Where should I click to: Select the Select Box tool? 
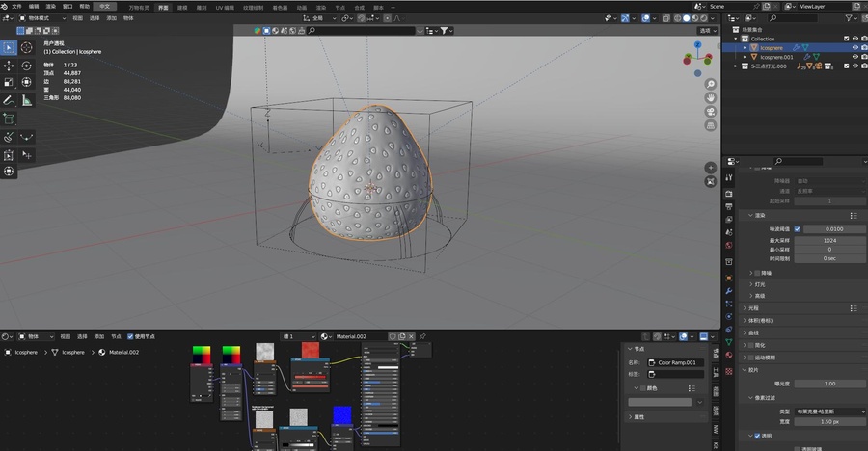click(9, 48)
